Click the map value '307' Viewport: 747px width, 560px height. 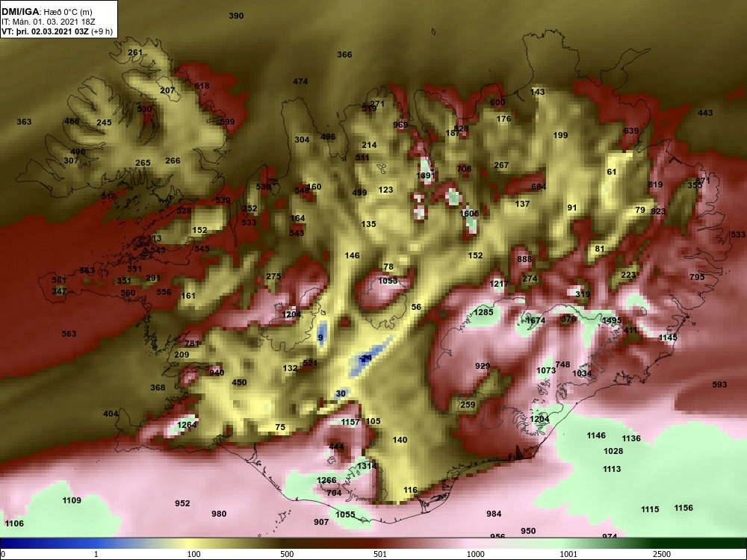71,161
